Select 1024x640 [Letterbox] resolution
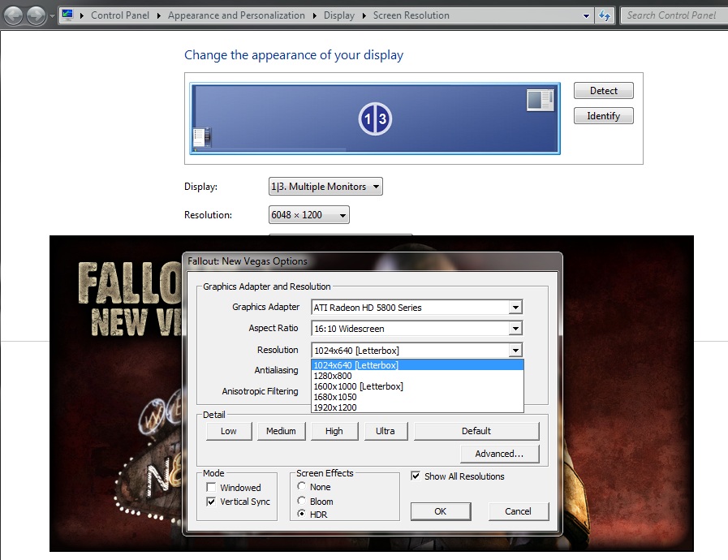Image resolution: width=728 pixels, height=560 pixels. click(x=417, y=365)
